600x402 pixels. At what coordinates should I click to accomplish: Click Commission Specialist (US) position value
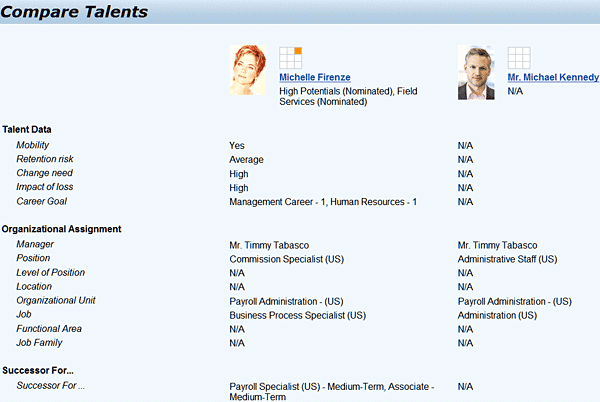click(x=287, y=259)
